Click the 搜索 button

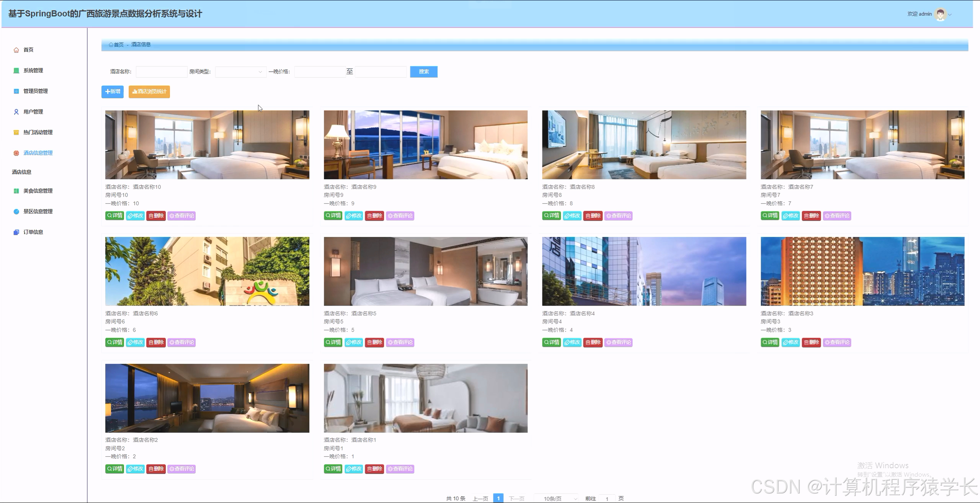423,72
